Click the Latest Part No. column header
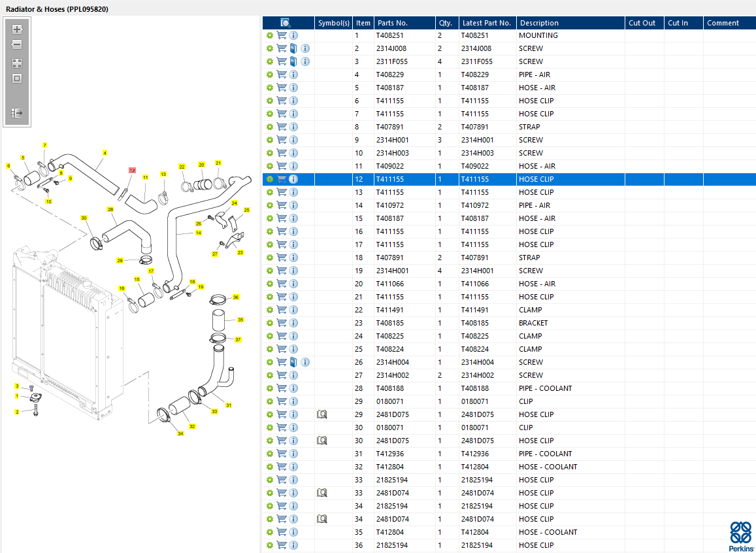The height and width of the screenshot is (553, 756). (x=487, y=23)
